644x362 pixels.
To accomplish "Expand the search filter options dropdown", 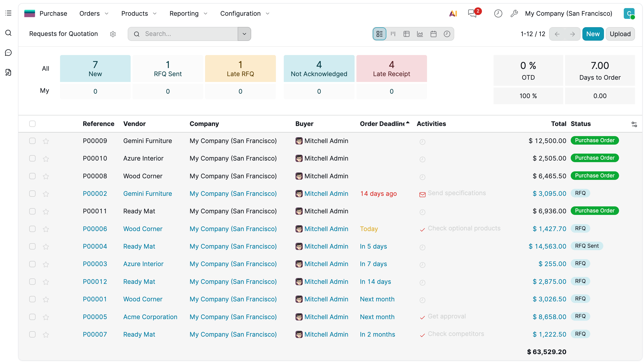I will click(244, 34).
